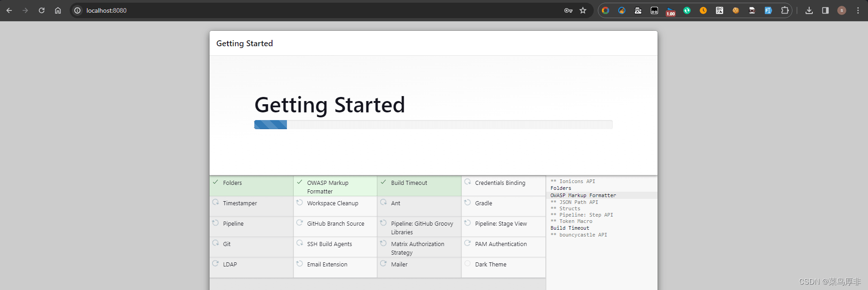Click the '** Structs' log line

click(565, 208)
